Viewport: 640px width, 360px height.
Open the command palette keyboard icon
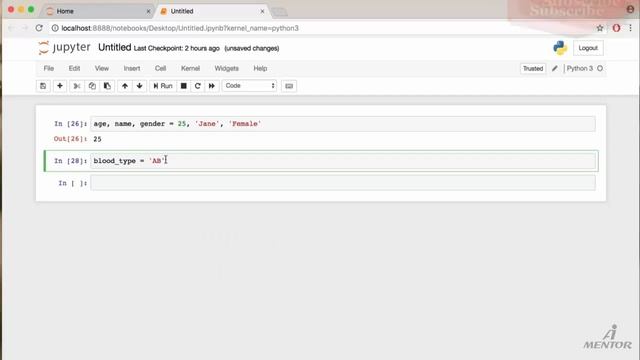tap(289, 86)
